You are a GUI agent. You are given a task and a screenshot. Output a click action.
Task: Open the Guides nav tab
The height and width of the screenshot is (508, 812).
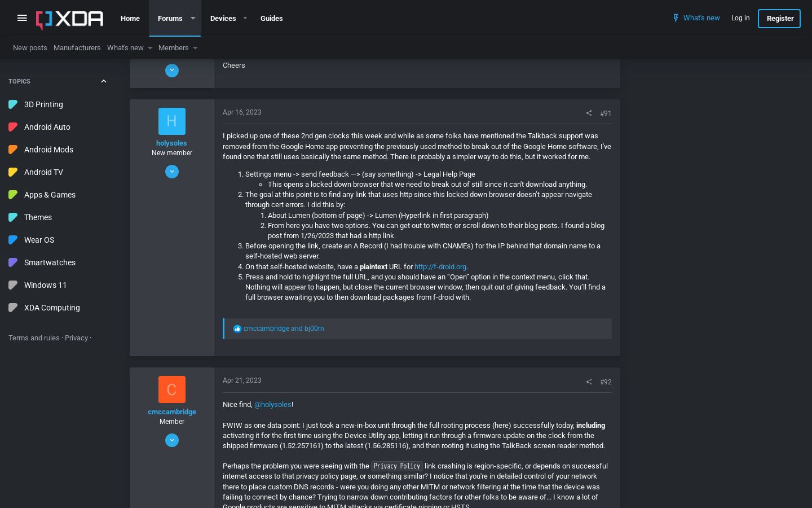[271, 18]
